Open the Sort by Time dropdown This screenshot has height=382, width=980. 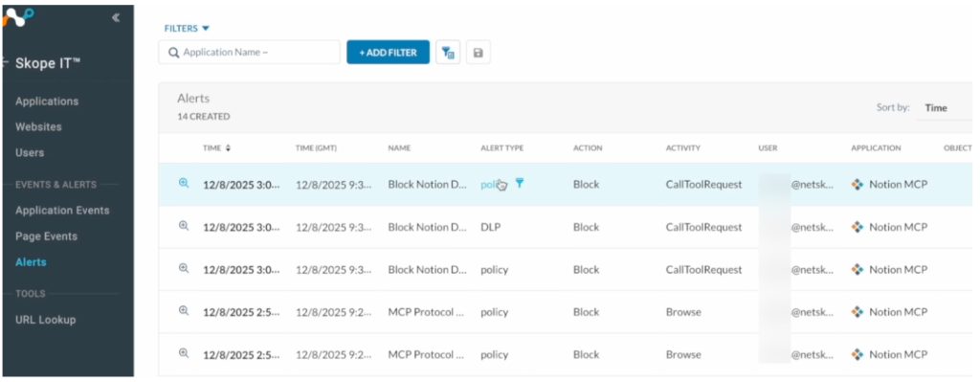[x=944, y=107]
